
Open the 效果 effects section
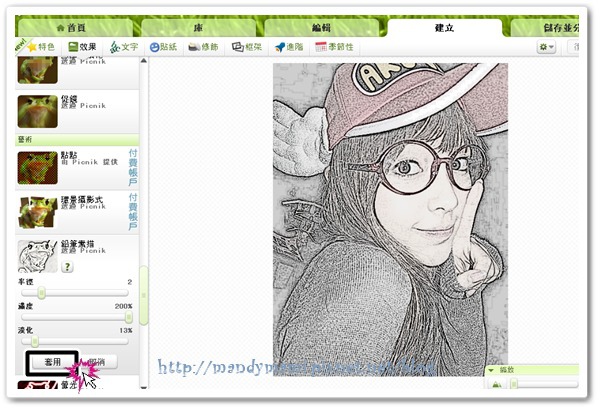(x=82, y=47)
